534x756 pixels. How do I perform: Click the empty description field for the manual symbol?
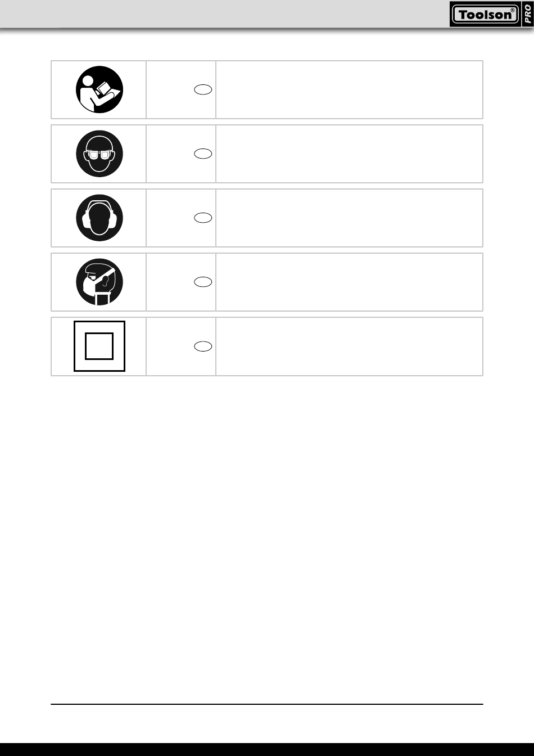349,90
